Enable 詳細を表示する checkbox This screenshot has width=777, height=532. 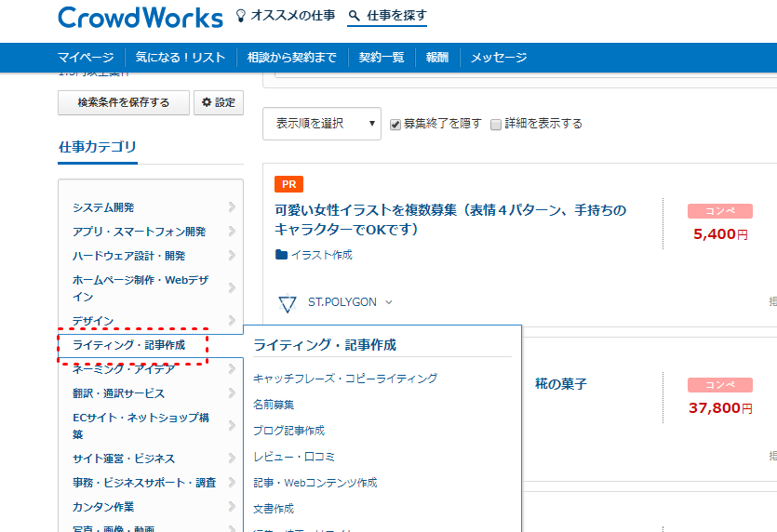coord(496,125)
